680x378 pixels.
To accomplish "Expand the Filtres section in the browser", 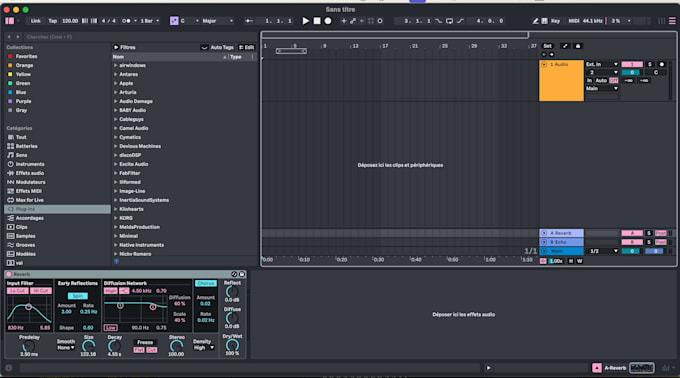I will pyautogui.click(x=116, y=47).
